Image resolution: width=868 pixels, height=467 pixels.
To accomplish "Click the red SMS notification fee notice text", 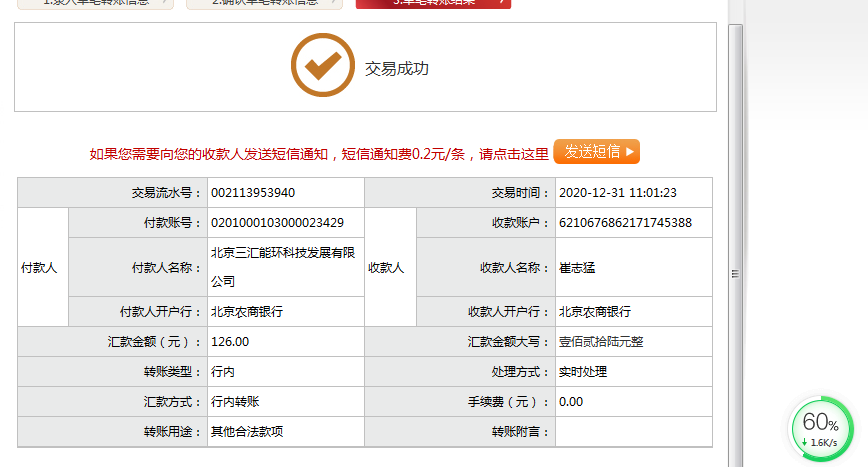I will [319, 153].
